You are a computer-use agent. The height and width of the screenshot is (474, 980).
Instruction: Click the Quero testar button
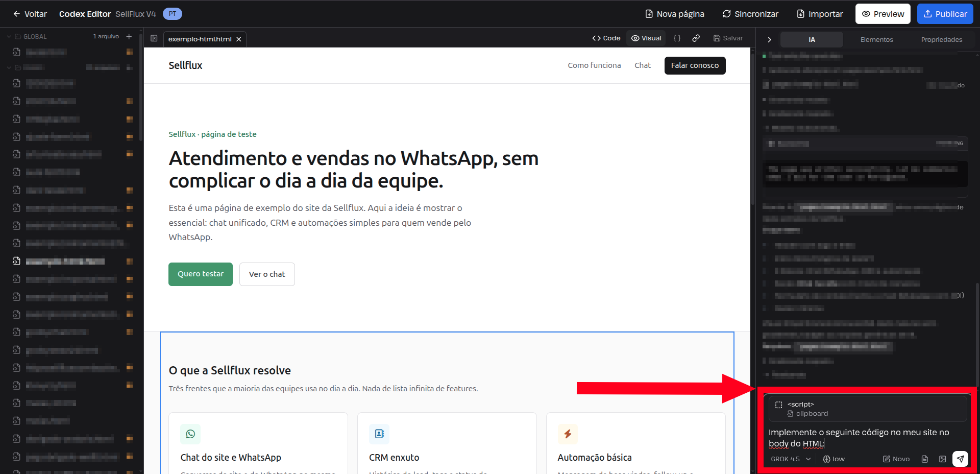point(201,274)
